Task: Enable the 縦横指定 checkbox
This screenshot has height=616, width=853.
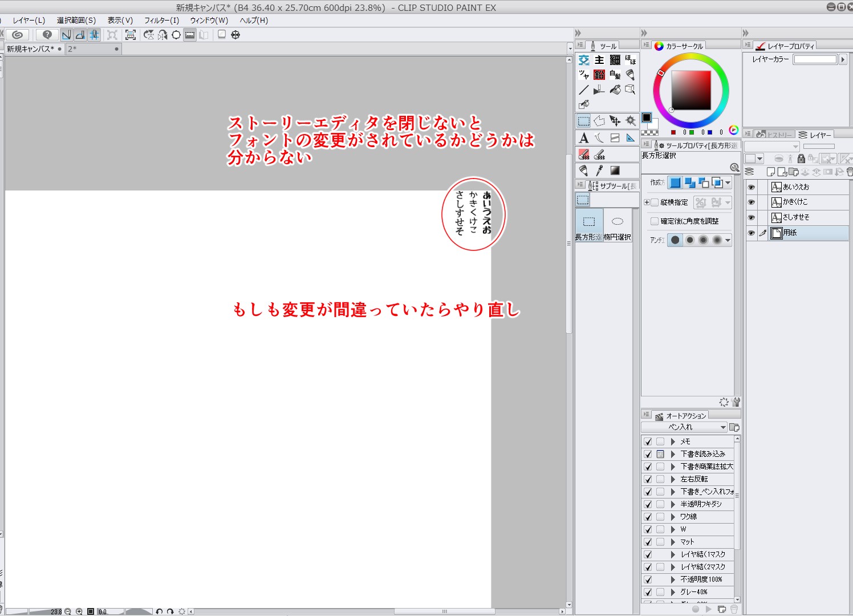Action: coord(655,202)
